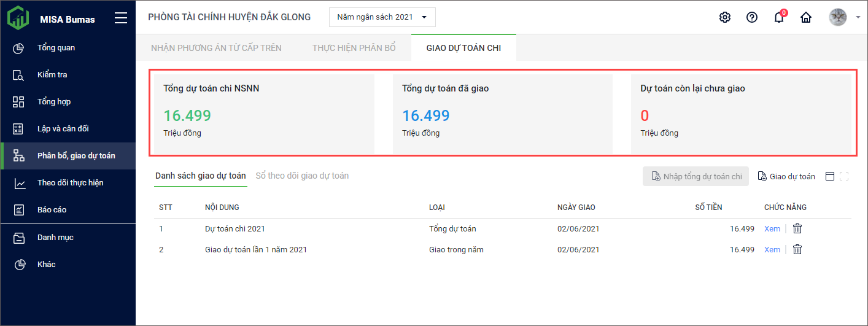View details of 'Dự toán chi 2021'

click(x=772, y=228)
